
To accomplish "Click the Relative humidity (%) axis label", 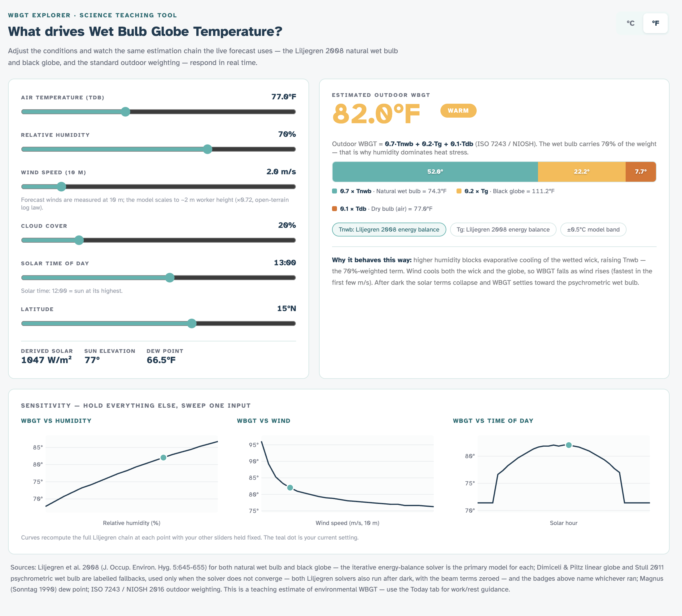I will (132, 523).
